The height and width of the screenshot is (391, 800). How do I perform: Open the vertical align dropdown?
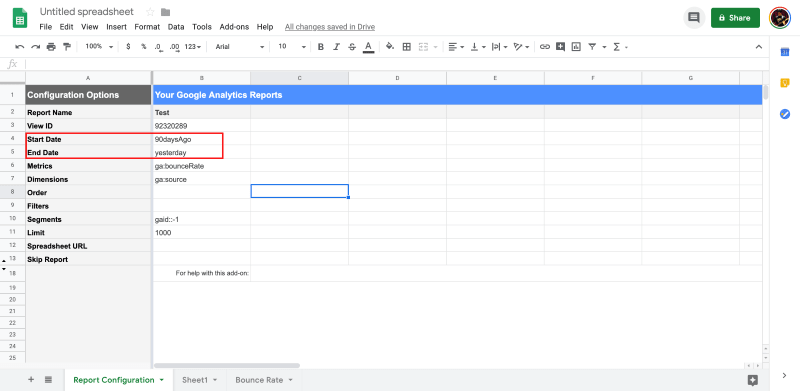click(x=477, y=47)
